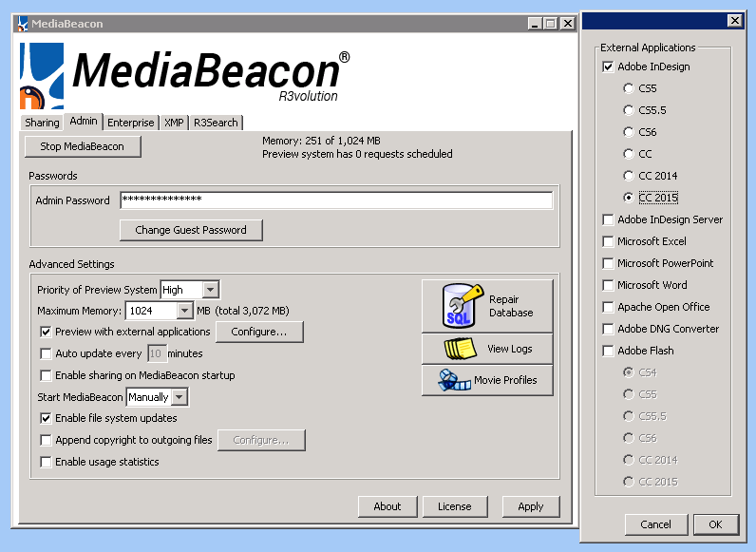Check Apache Open Office
The width and height of the screenshot is (756, 552).
pyautogui.click(x=608, y=307)
